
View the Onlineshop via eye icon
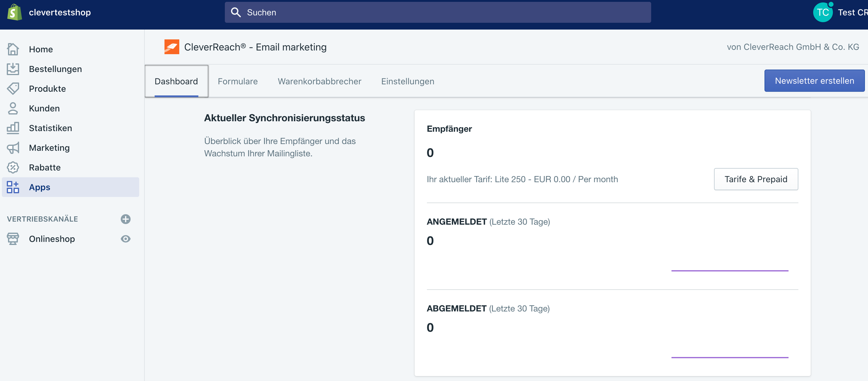tap(126, 239)
